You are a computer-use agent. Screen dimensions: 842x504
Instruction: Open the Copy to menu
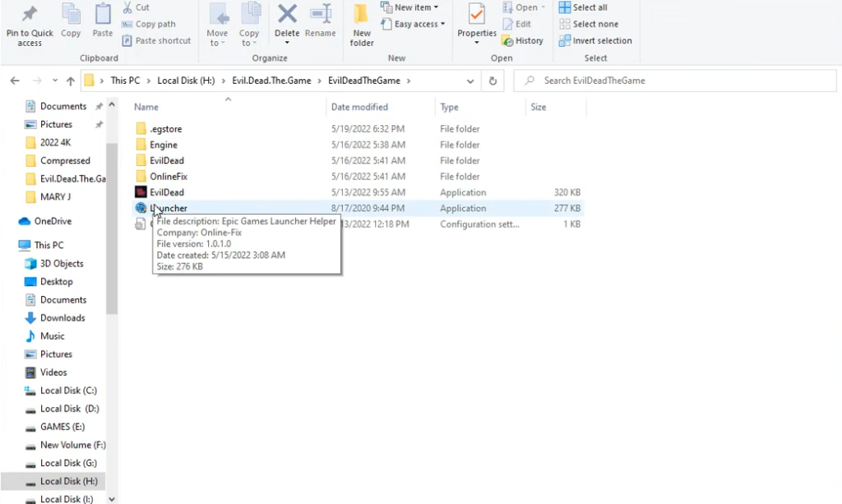coord(249,25)
